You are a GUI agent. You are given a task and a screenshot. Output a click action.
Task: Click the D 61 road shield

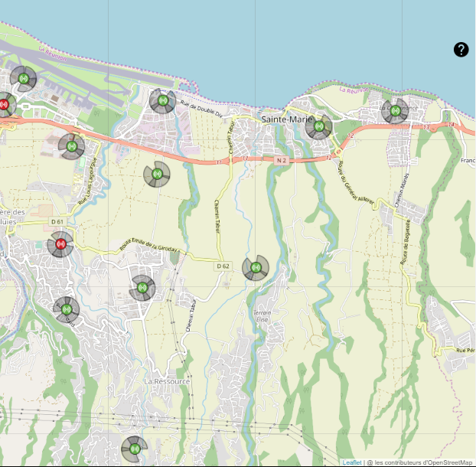coord(58,222)
